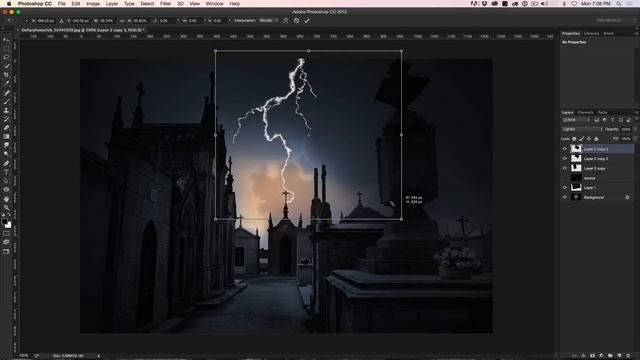Click lock position icon

pyautogui.click(x=589, y=139)
